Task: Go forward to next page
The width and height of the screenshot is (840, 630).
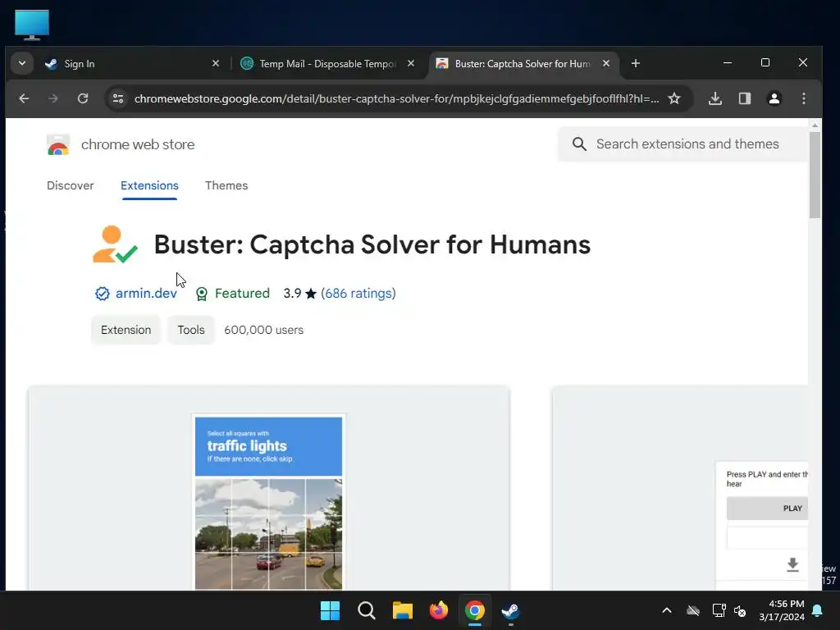Action: [53, 98]
